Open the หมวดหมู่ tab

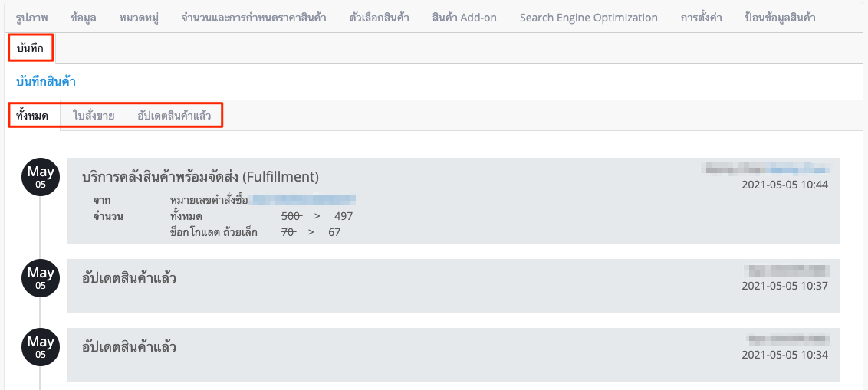pos(139,18)
